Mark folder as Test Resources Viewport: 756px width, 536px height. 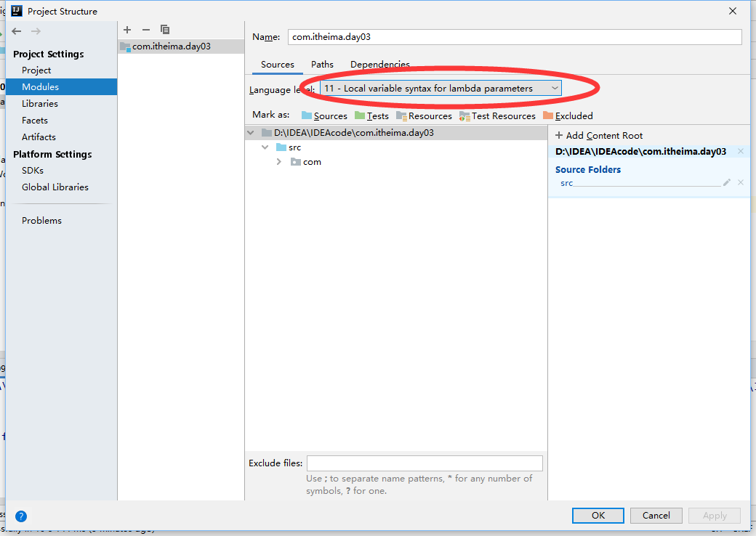(497, 115)
